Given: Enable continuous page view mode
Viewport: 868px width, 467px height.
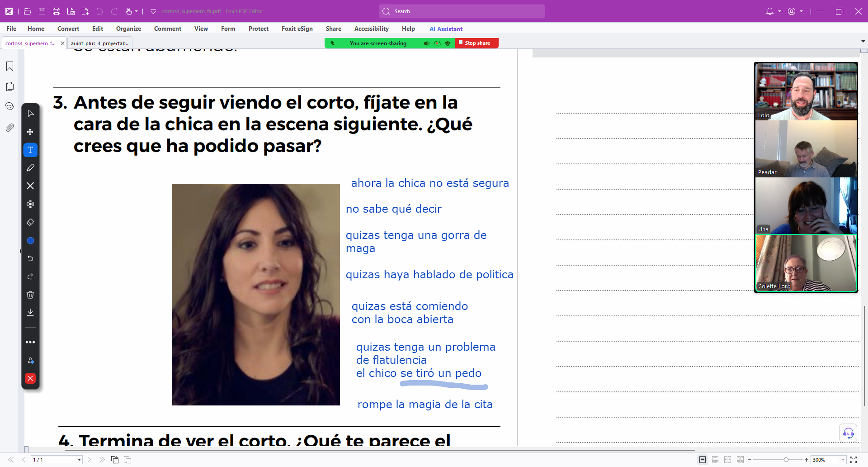Looking at the screenshot, I should coord(715,460).
